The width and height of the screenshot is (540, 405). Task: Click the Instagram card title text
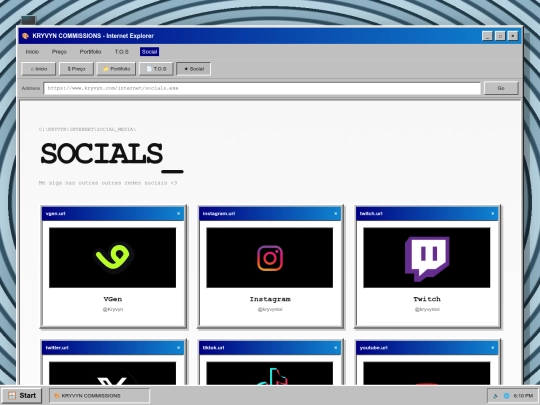coord(270,299)
